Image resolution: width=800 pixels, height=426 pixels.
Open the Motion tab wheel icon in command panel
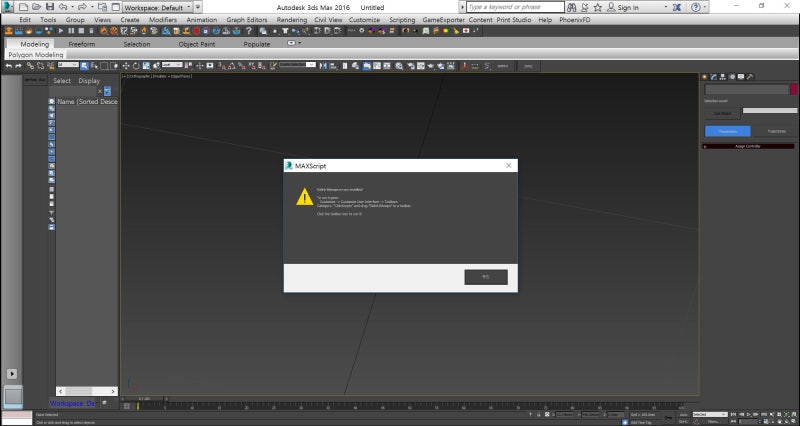coord(732,77)
